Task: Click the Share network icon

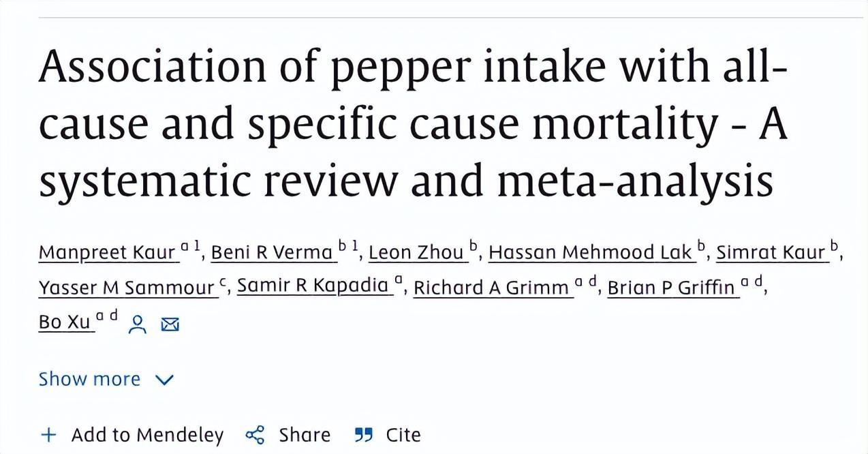Action: [x=255, y=435]
